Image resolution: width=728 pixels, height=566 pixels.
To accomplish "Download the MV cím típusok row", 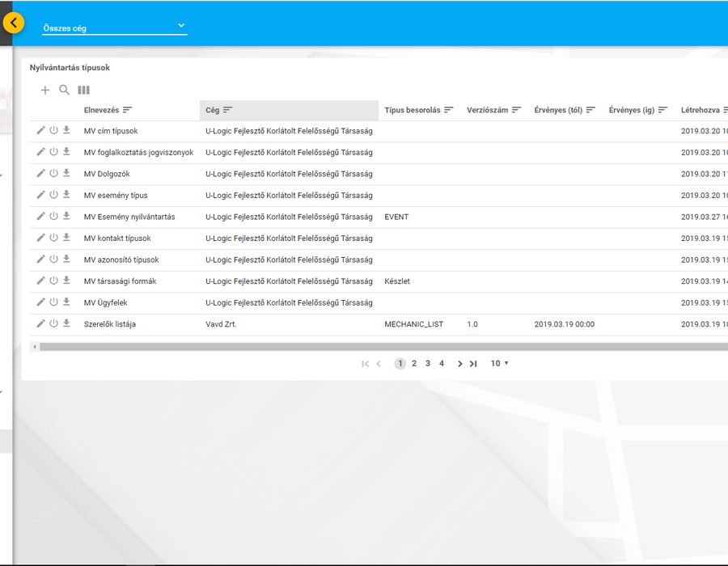I will (x=66, y=130).
